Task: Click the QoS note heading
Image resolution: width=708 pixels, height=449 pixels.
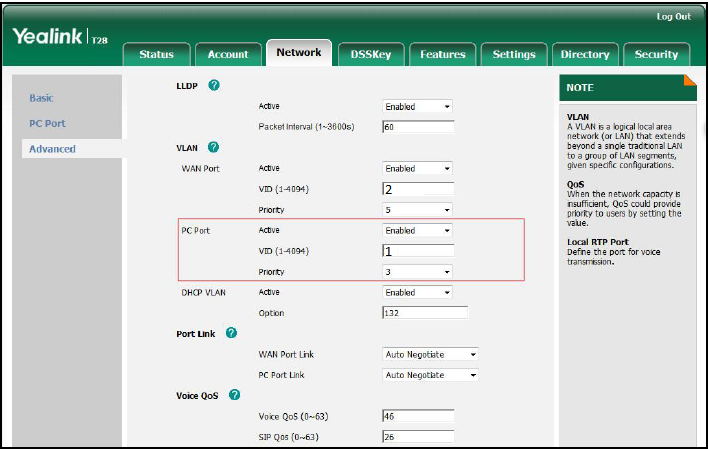Action: [576, 184]
